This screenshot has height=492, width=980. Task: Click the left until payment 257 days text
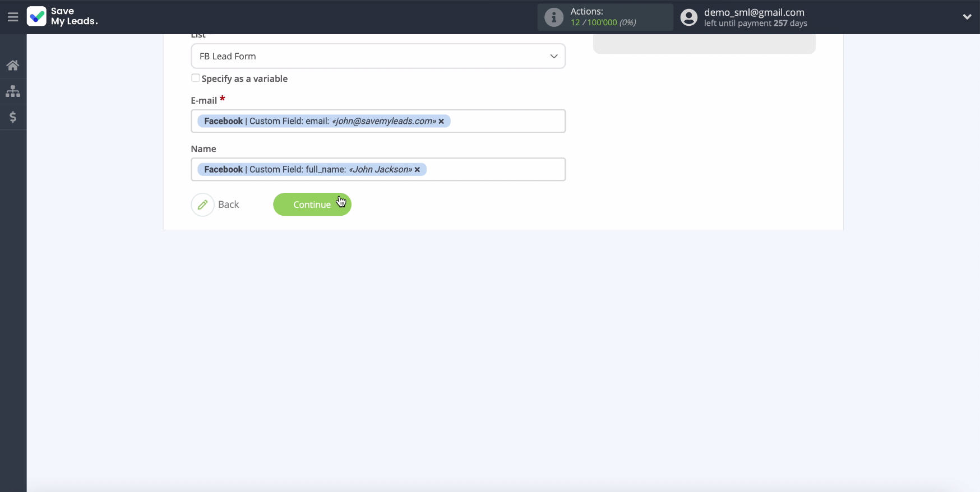755,24
